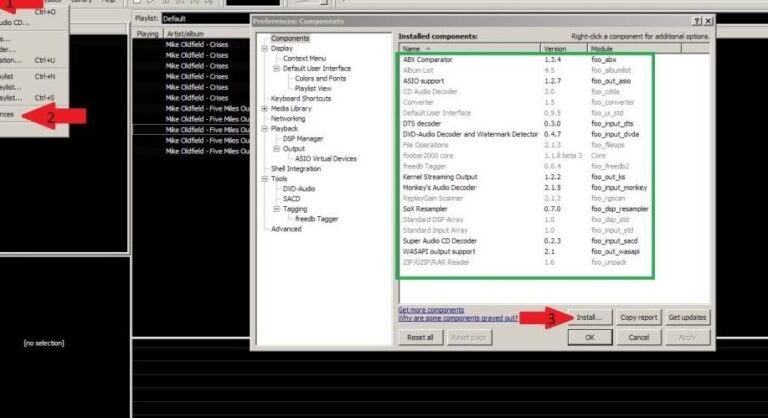Viewport: 768px width, 418px height.
Task: Collapse the Display tree node
Action: point(264,49)
